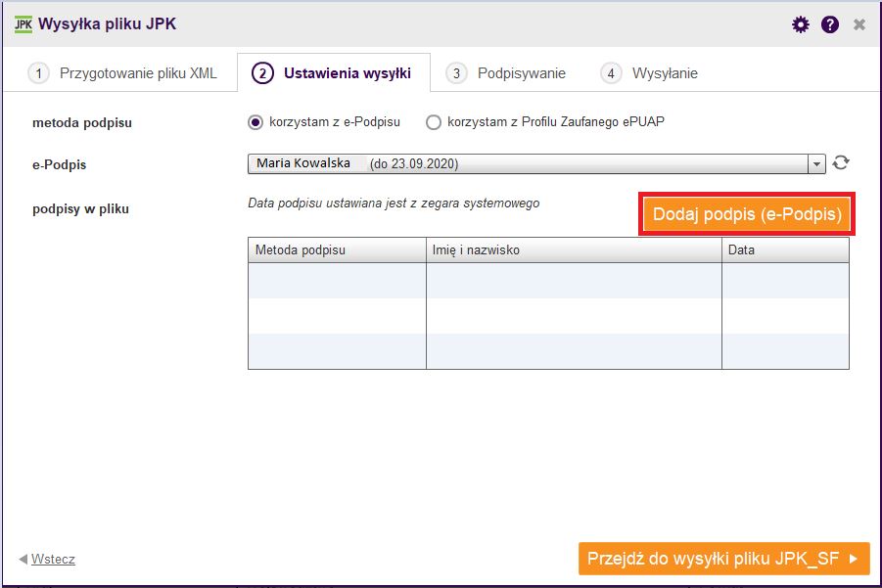Expand the e-Podpis dropdown arrow
Screen dimensions: 882x588
click(x=816, y=164)
